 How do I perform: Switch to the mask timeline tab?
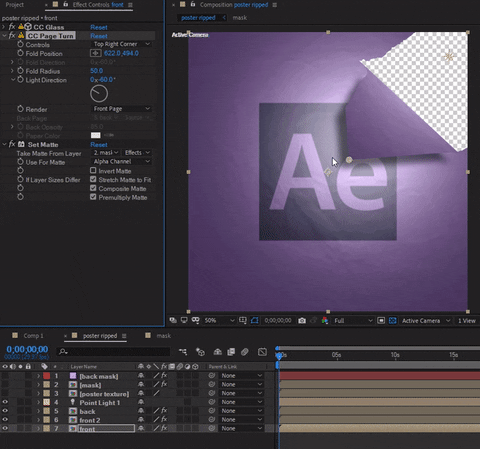(164, 336)
